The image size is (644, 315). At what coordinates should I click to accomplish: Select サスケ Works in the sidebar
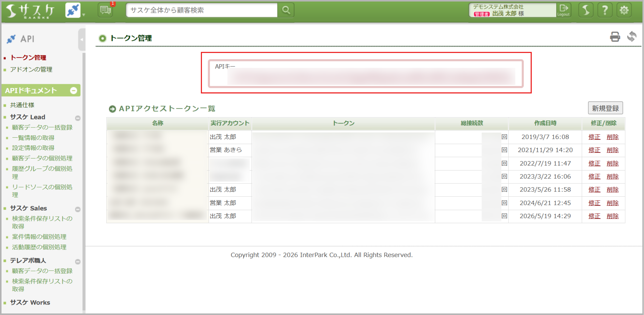click(x=30, y=302)
